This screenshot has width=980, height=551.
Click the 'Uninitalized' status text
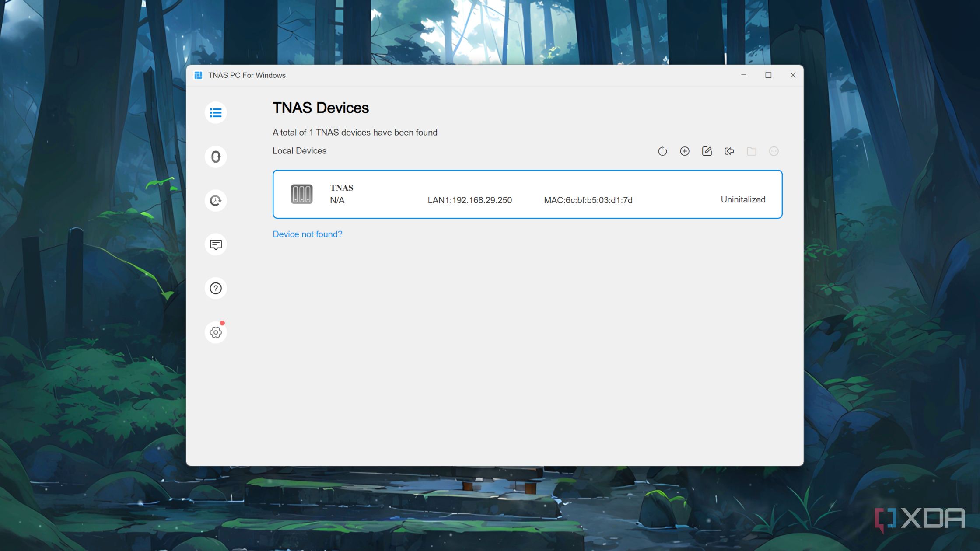coord(743,199)
